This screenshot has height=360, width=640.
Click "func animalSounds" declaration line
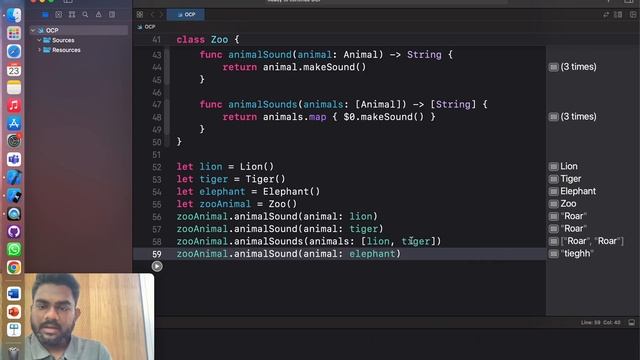[344, 104]
